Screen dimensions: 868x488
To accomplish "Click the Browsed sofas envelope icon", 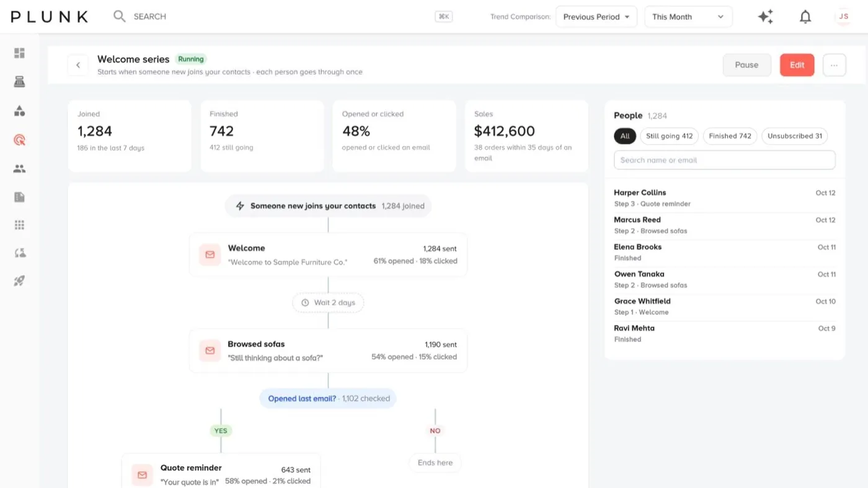I will [210, 350].
